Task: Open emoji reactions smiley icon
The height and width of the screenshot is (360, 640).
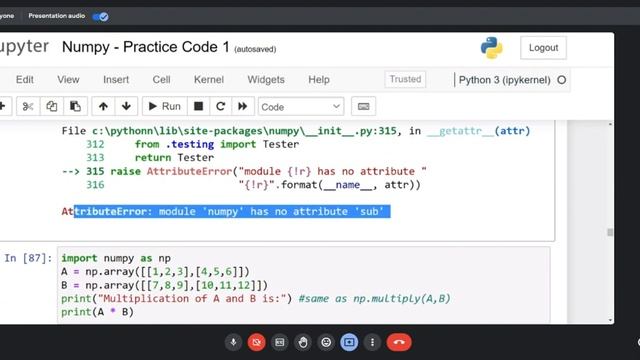Action: [326, 342]
